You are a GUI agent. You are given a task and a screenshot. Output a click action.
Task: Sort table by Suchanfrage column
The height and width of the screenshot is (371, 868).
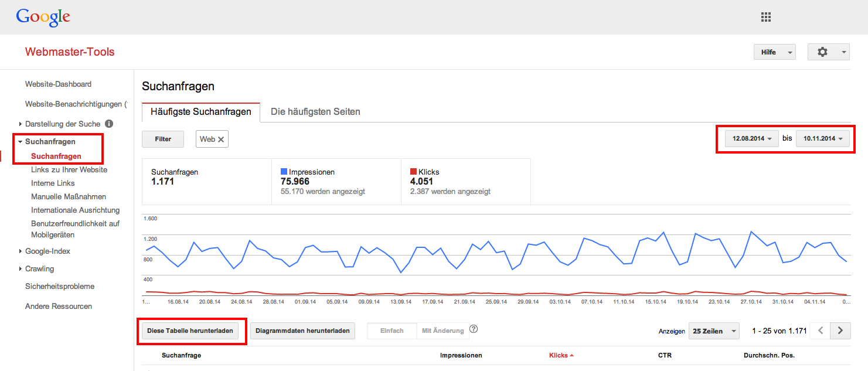[x=181, y=356]
